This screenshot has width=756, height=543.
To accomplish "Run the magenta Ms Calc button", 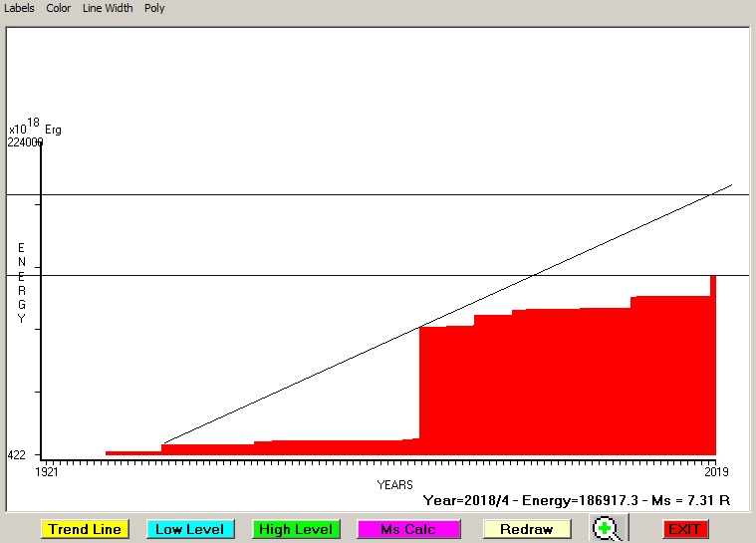I will [407, 529].
